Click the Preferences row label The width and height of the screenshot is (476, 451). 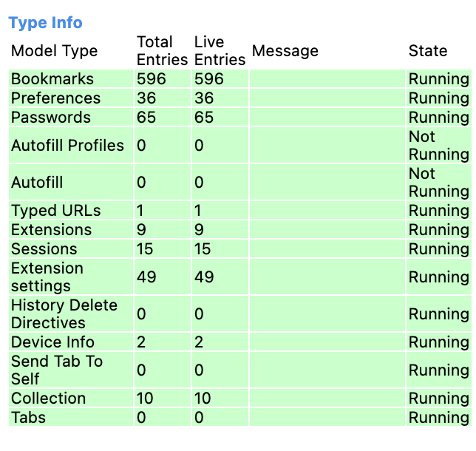pos(56,98)
